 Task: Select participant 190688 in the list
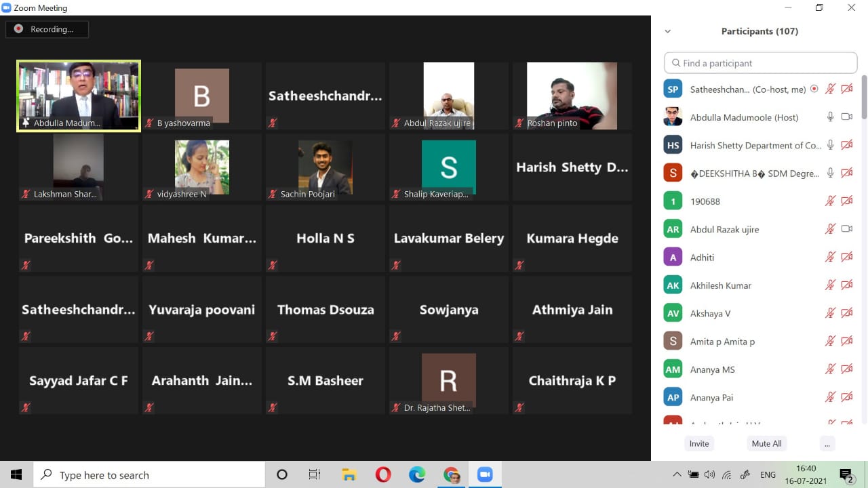pos(705,201)
